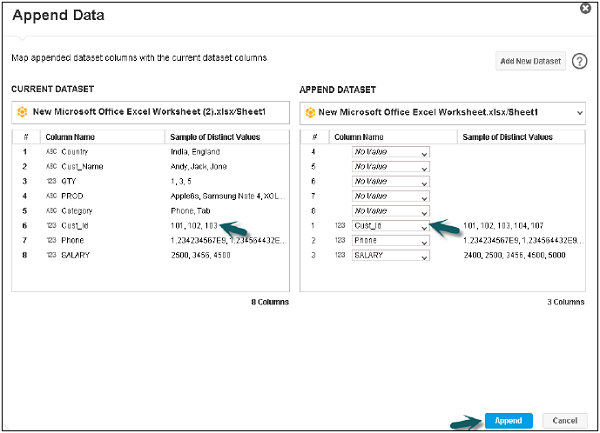Open row 4 No Value dropdown
This screenshot has height=433, width=600.
pyautogui.click(x=424, y=153)
